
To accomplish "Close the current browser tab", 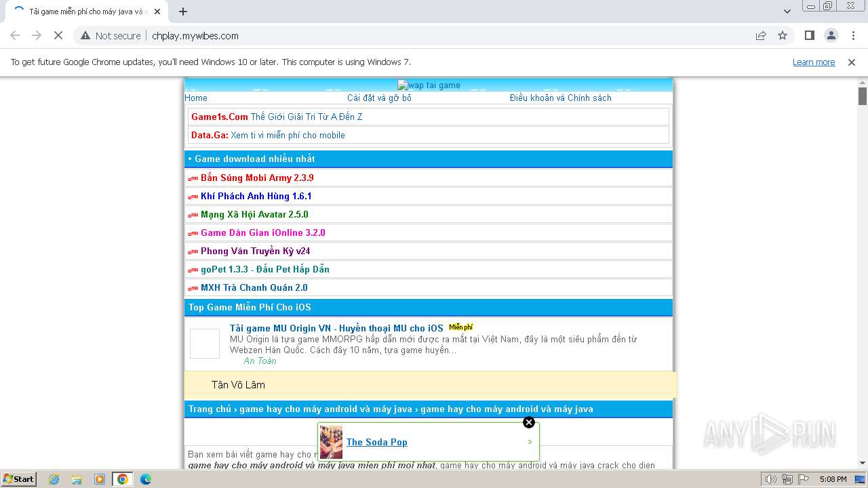I will click(157, 12).
